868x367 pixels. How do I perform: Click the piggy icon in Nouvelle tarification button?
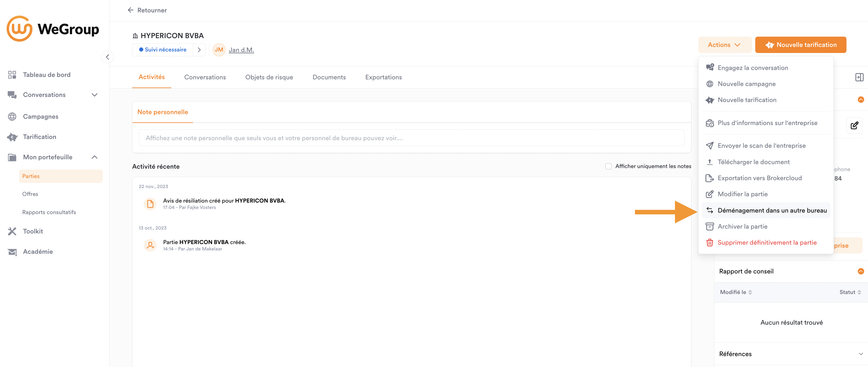coord(770,45)
